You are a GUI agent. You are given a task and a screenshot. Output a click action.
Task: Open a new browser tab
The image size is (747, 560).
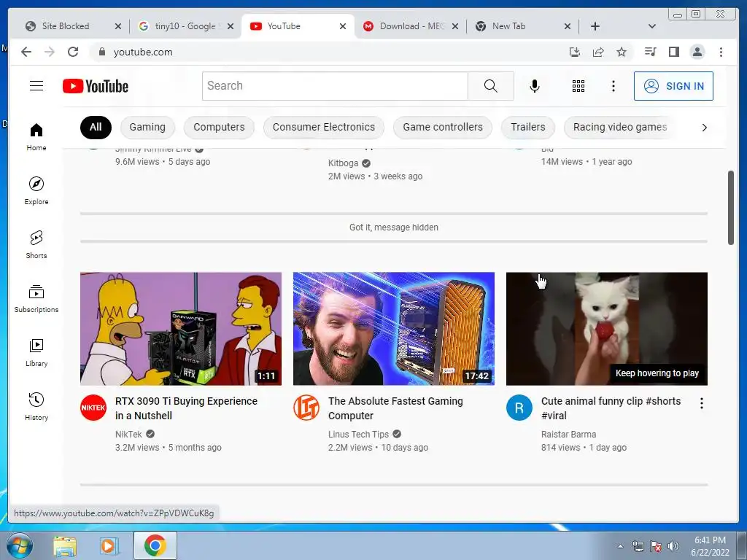click(595, 26)
